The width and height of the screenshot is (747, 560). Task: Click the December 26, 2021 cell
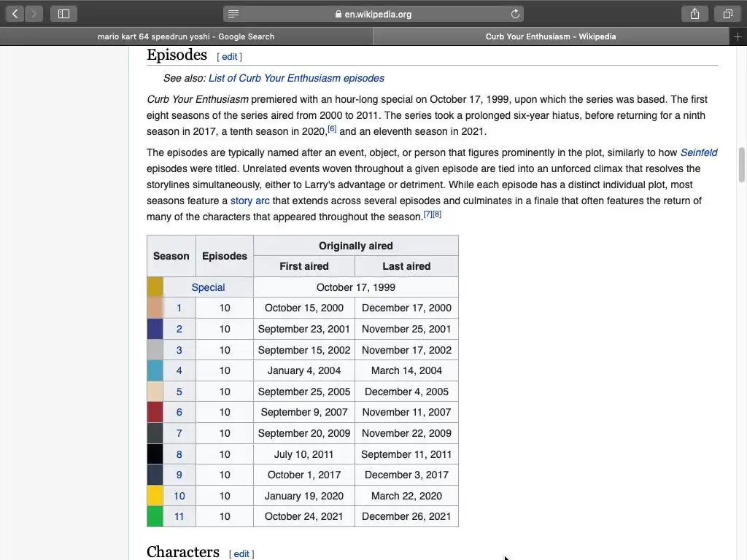coord(406,517)
